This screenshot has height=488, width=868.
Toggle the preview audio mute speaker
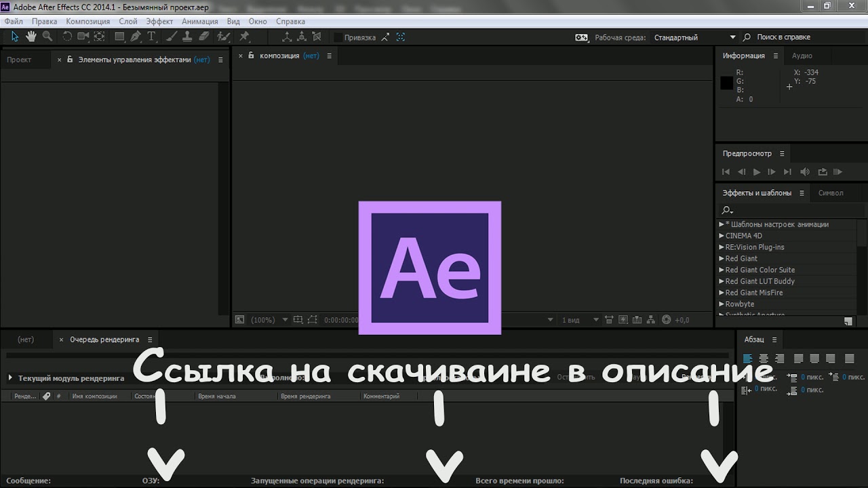click(805, 172)
